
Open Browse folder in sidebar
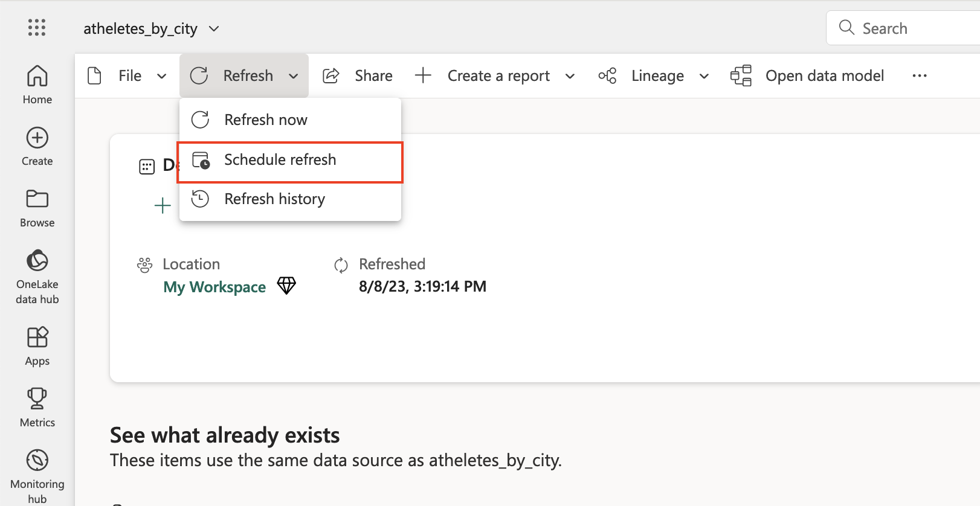pyautogui.click(x=37, y=208)
